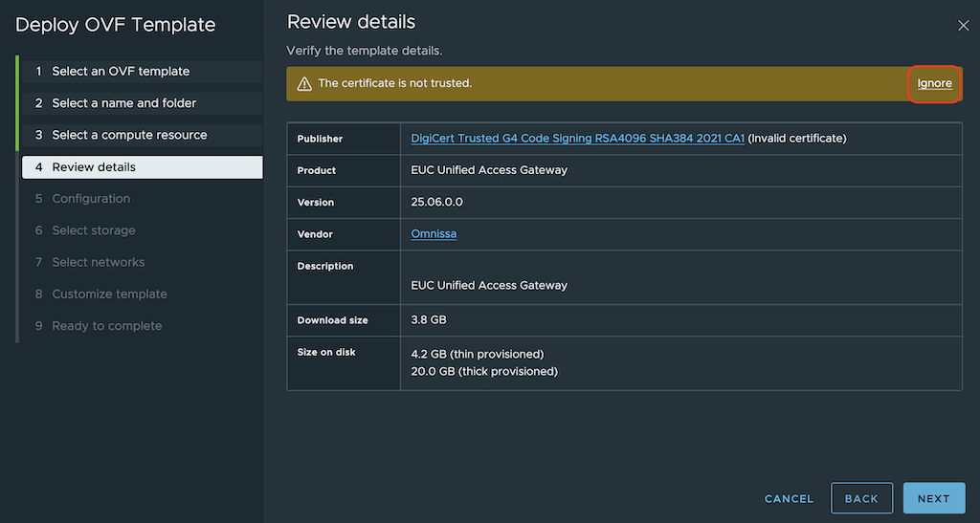980x523 pixels.
Task: Click the warning triangle icon in certificate banner
Action: pos(304,84)
